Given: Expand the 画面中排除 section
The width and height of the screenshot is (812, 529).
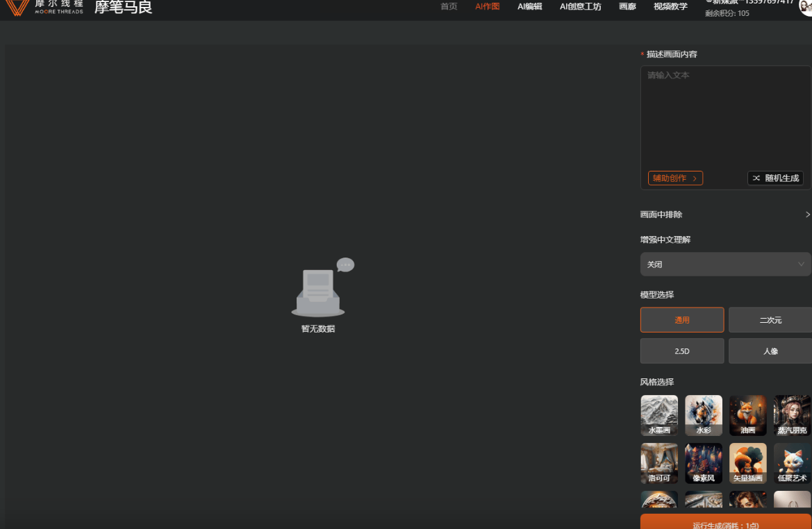Looking at the screenshot, I should (724, 215).
